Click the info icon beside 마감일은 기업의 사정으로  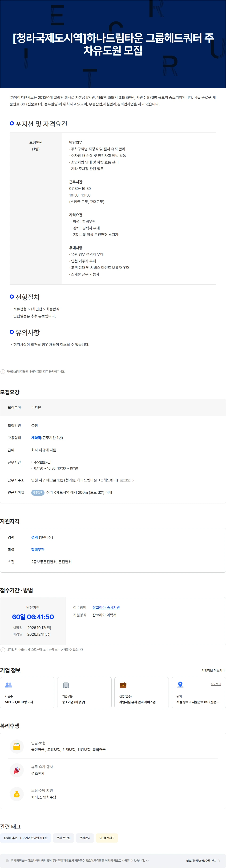pos(3,650)
